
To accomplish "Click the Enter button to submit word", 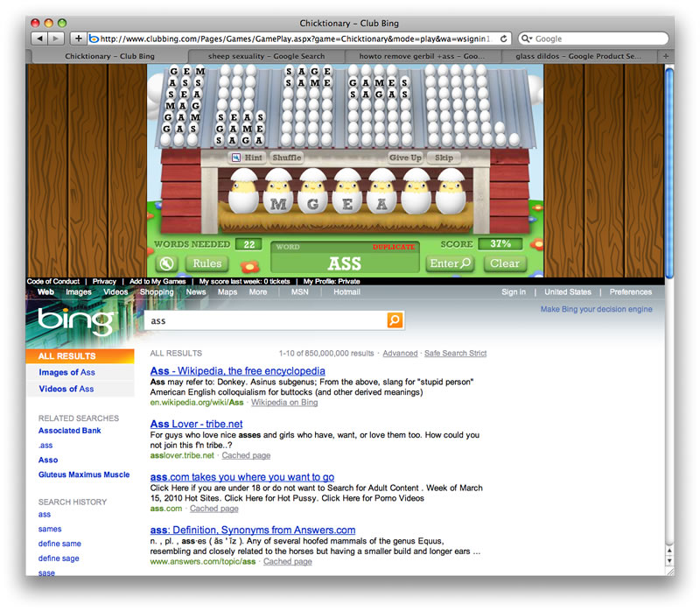I will [451, 263].
